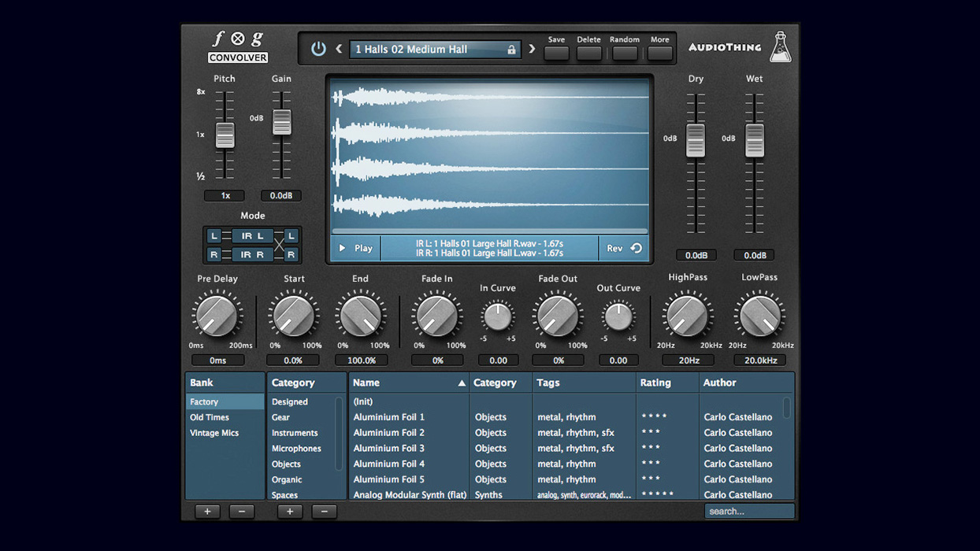
Task: Toggle the IR L routing mode
Action: click(252, 236)
